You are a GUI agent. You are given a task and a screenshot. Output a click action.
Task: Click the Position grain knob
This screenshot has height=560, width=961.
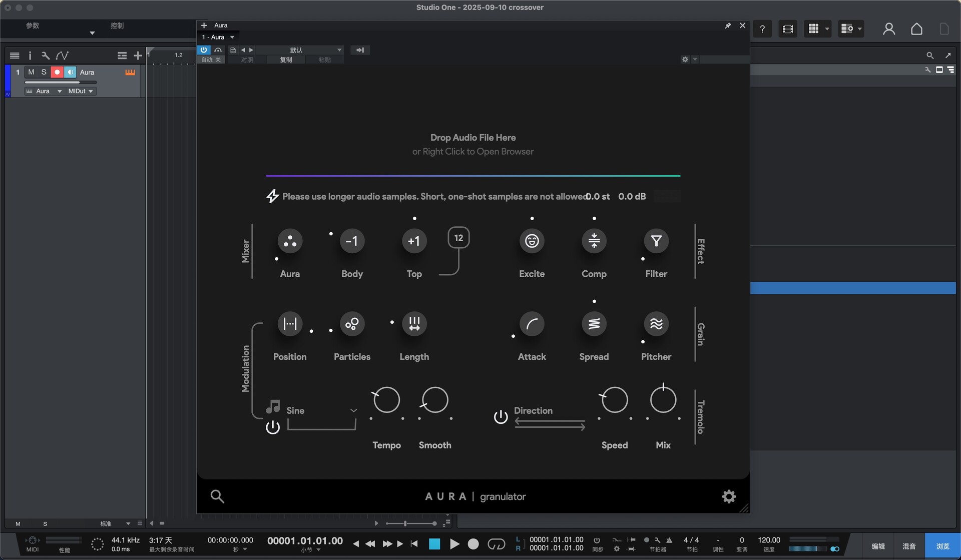click(290, 324)
